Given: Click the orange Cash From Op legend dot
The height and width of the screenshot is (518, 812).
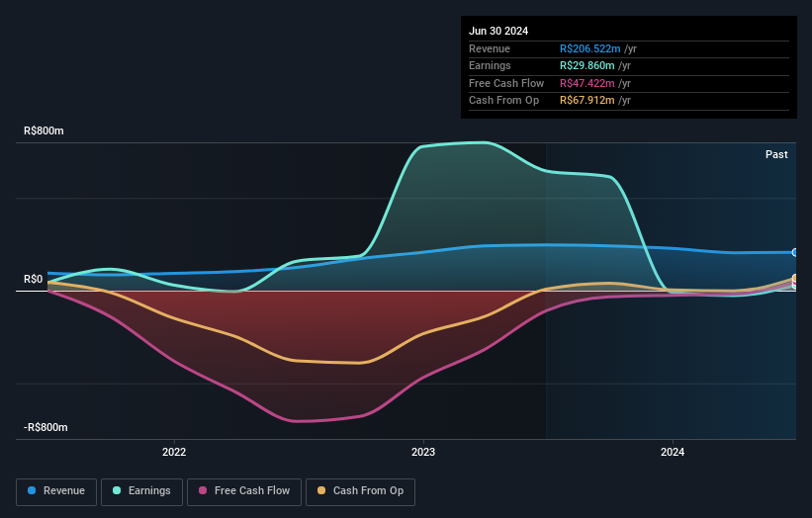Looking at the screenshot, I should (321, 490).
